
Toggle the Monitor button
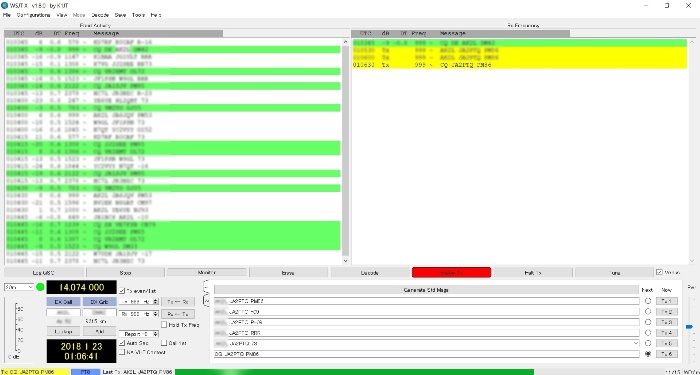point(207,272)
